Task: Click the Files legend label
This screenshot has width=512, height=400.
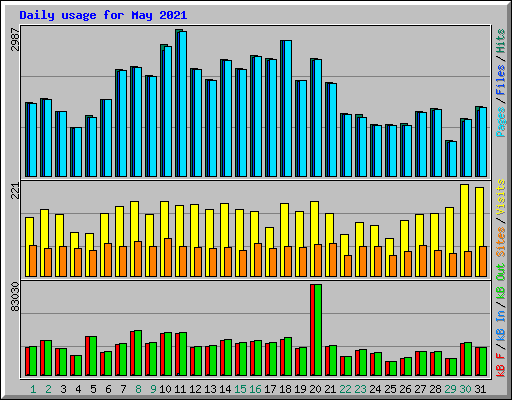Action: pyautogui.click(x=501, y=80)
